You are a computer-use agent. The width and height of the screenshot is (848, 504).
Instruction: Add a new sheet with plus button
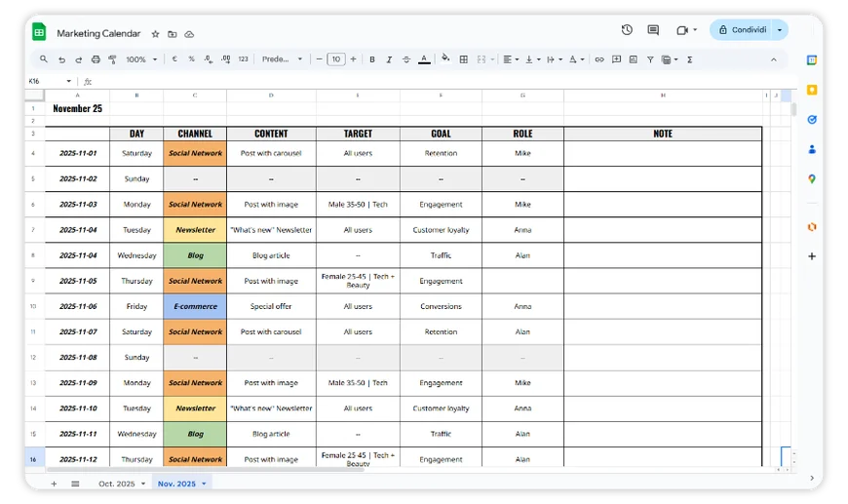tap(54, 484)
